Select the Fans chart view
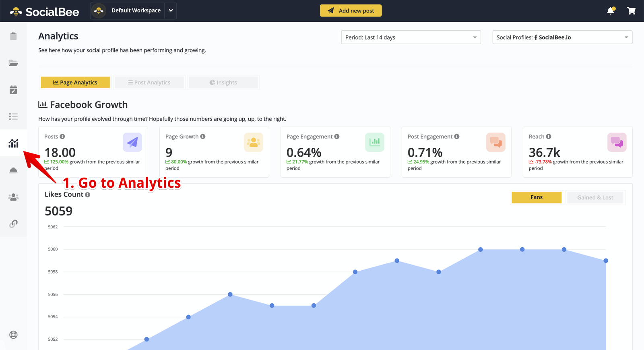This screenshot has height=350, width=644. 537,197
